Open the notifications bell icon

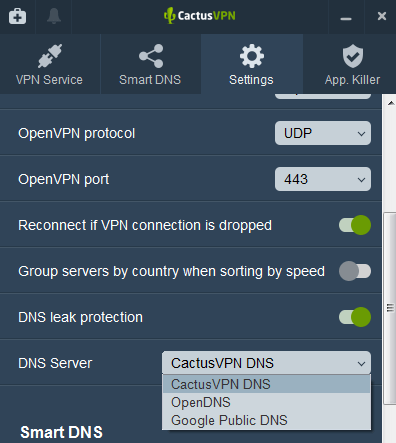(54, 16)
